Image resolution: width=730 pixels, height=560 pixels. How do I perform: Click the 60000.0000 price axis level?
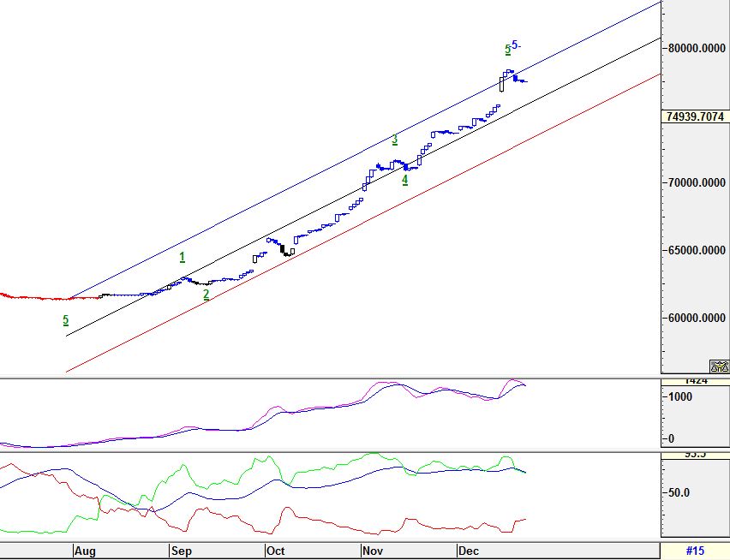click(x=696, y=319)
